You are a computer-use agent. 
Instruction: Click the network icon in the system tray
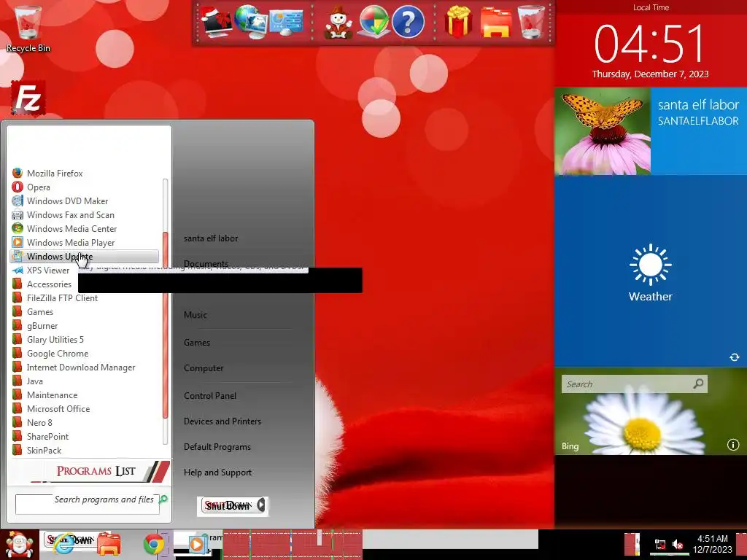[659, 544]
